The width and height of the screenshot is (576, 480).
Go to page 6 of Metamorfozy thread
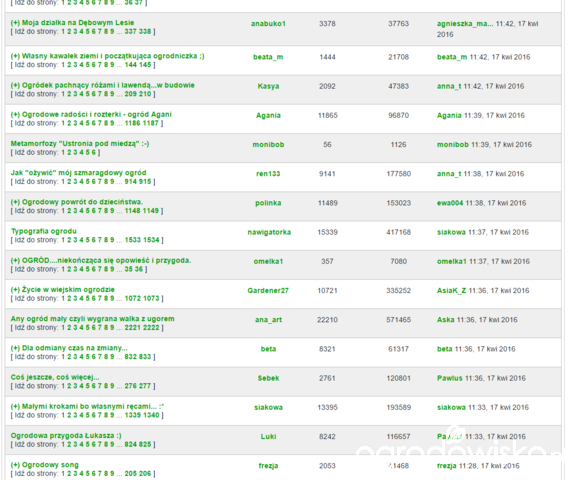(94, 152)
